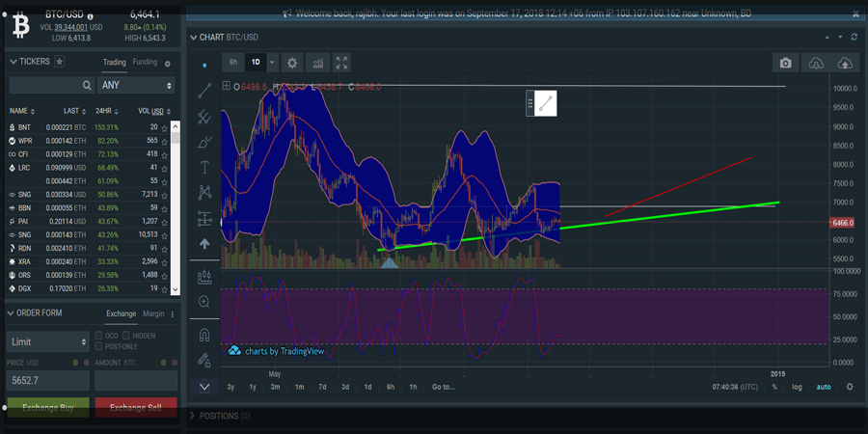
Task: Switch to the Trading tab
Action: (115, 63)
